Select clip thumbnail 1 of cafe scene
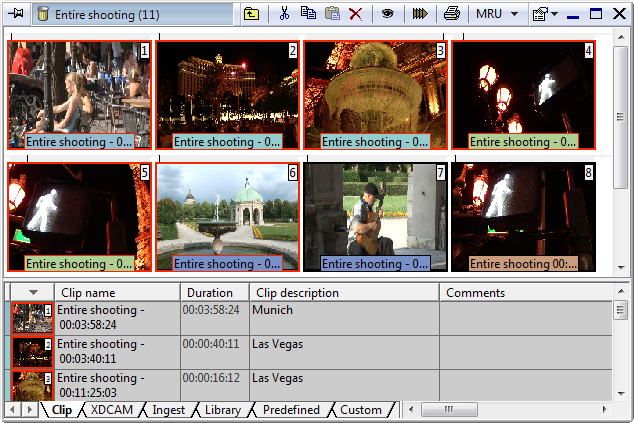Screen dimensions: 634x423 [x=79, y=95]
